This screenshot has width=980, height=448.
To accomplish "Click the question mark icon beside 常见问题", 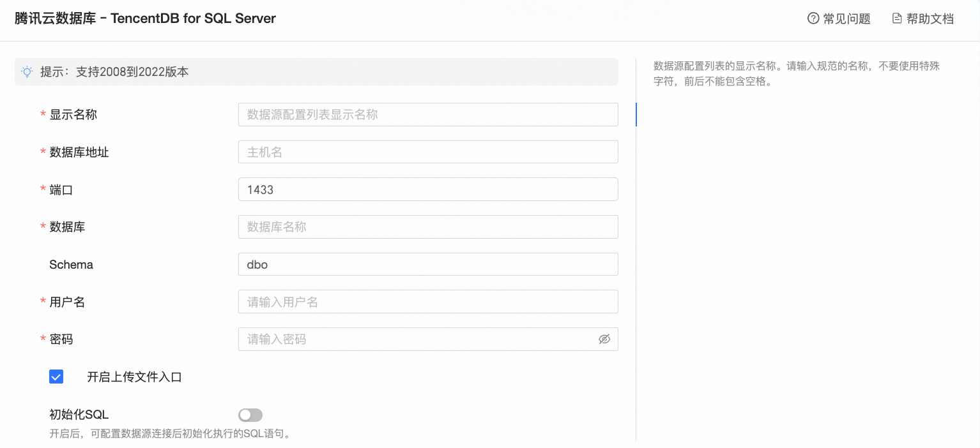I will (x=813, y=19).
